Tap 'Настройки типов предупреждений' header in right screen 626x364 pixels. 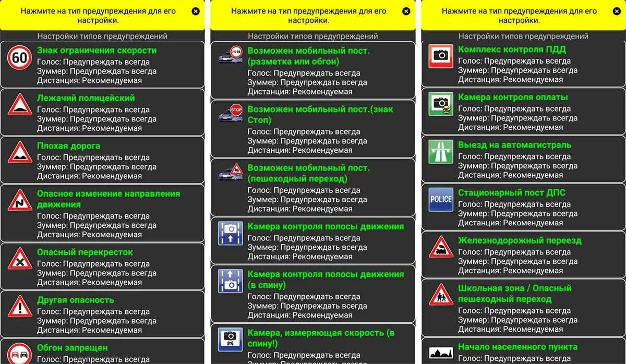tap(524, 36)
